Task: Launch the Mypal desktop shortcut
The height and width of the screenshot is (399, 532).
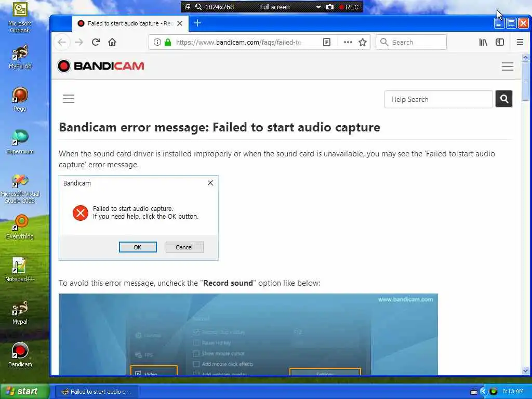Action: coord(20,312)
